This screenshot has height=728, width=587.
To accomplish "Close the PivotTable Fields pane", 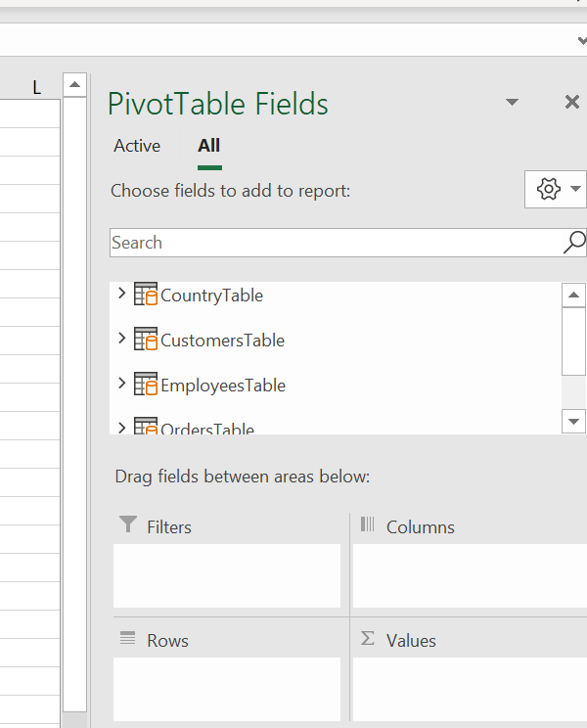I will pyautogui.click(x=572, y=103).
